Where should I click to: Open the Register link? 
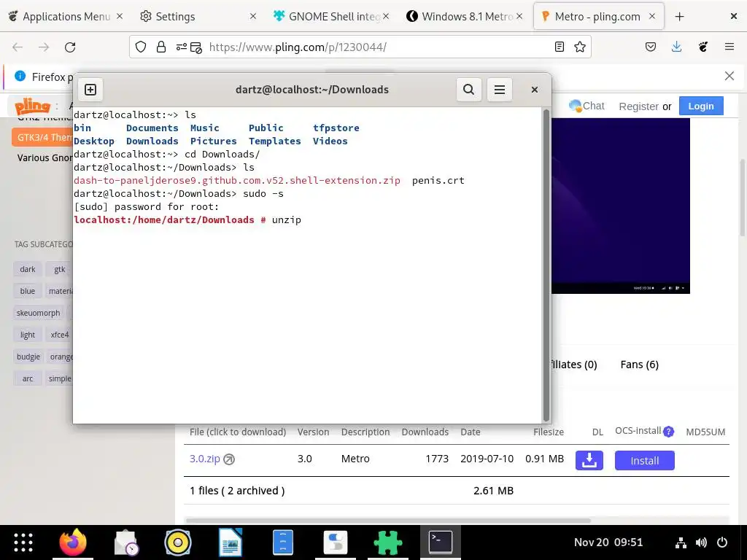[x=638, y=106]
